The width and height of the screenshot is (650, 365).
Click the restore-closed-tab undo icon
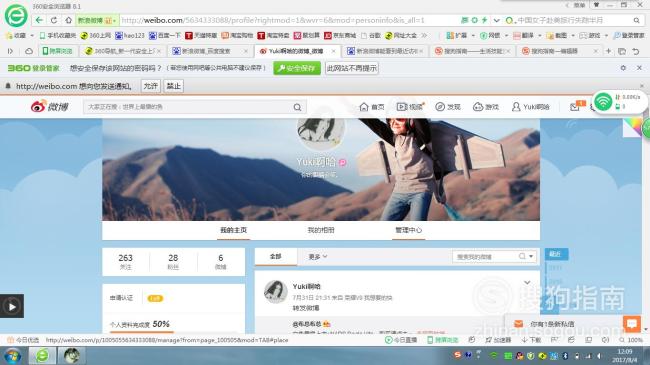[635, 51]
